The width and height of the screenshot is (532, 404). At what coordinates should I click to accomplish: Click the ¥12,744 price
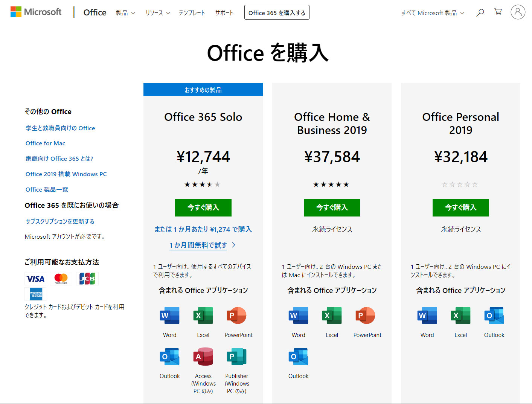[x=203, y=157]
